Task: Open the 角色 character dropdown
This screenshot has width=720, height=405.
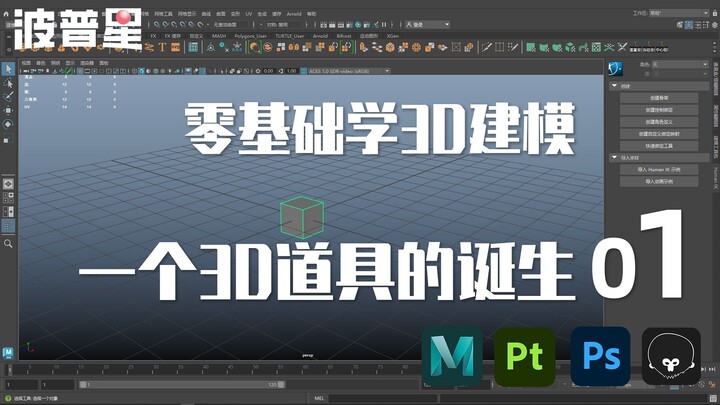Action: pyautogui.click(x=679, y=65)
